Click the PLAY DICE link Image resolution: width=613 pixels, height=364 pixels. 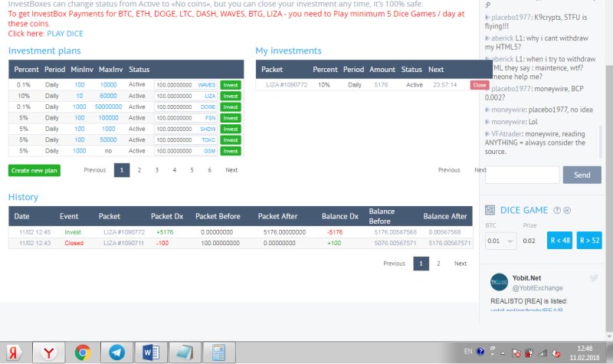coord(64,34)
